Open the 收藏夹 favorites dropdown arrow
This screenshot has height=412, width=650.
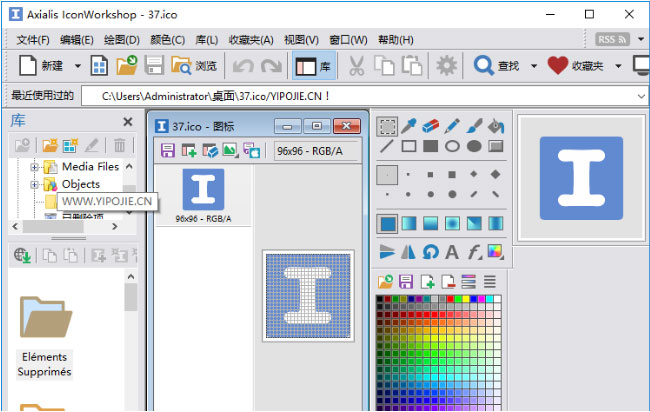coord(618,66)
